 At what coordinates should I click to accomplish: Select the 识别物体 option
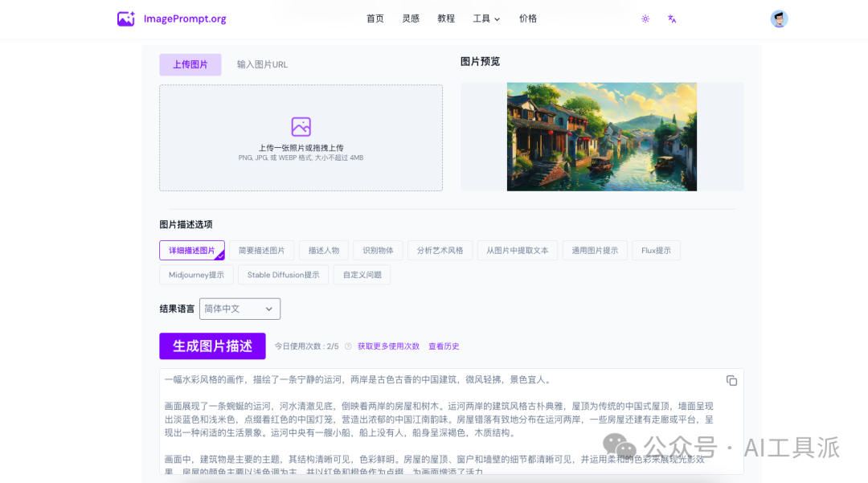[378, 251]
